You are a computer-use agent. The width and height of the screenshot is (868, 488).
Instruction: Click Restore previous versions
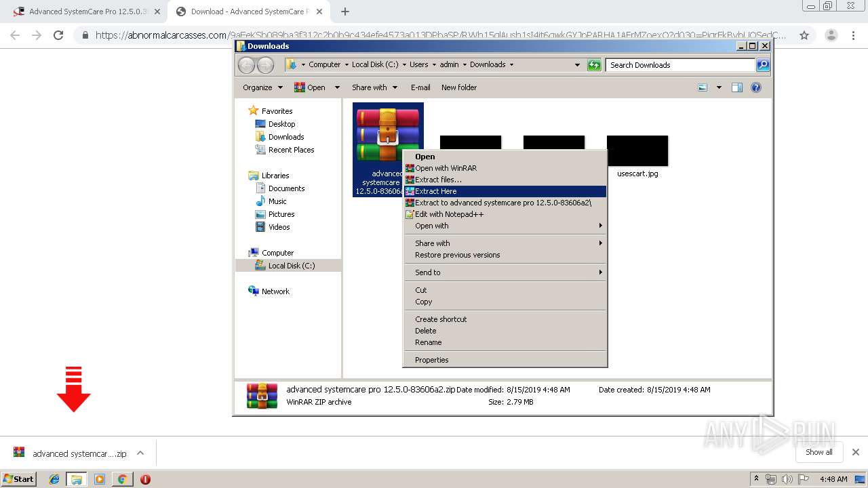coord(505,255)
